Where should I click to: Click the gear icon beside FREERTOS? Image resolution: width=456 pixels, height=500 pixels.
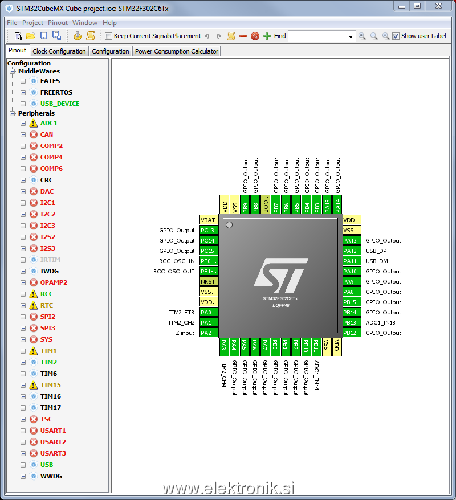click(x=34, y=92)
